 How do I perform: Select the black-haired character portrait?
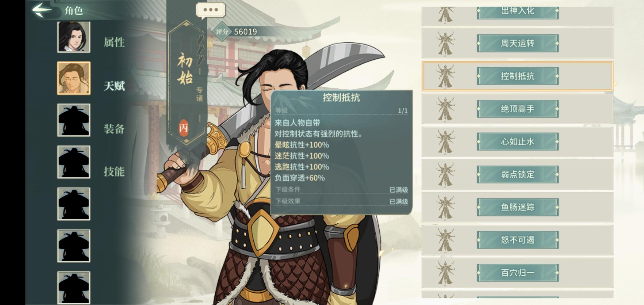(74, 37)
